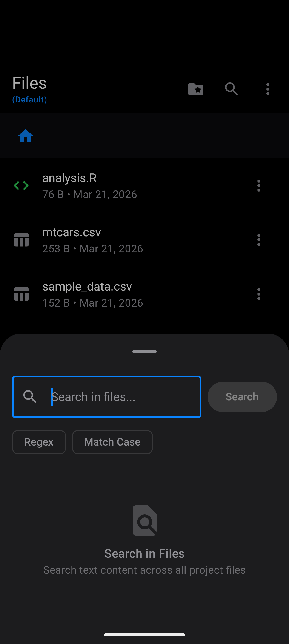This screenshot has height=644, width=289.
Task: Open the mtcars.csv file
Action: tap(92, 240)
